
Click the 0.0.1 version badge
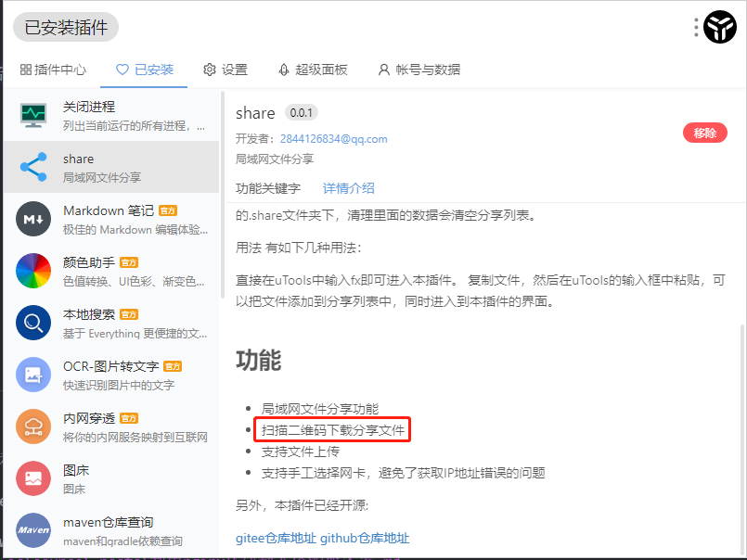coord(301,113)
